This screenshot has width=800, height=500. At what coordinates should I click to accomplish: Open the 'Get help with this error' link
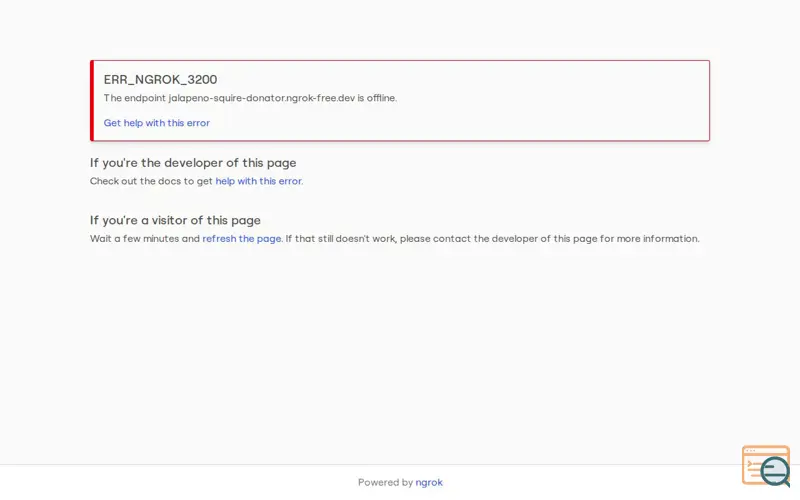157,123
